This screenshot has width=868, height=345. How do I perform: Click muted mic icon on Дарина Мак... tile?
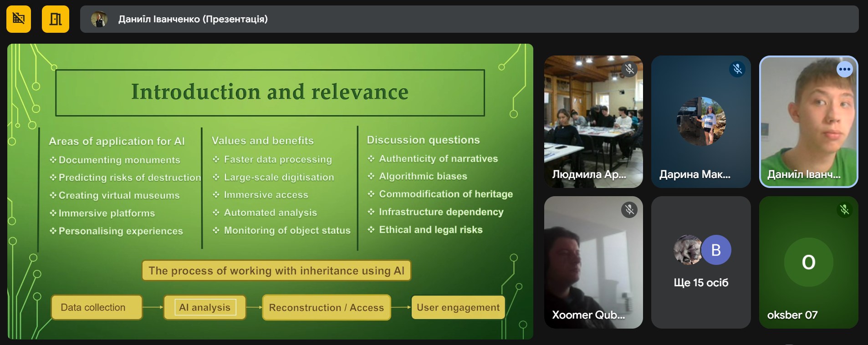(x=737, y=69)
